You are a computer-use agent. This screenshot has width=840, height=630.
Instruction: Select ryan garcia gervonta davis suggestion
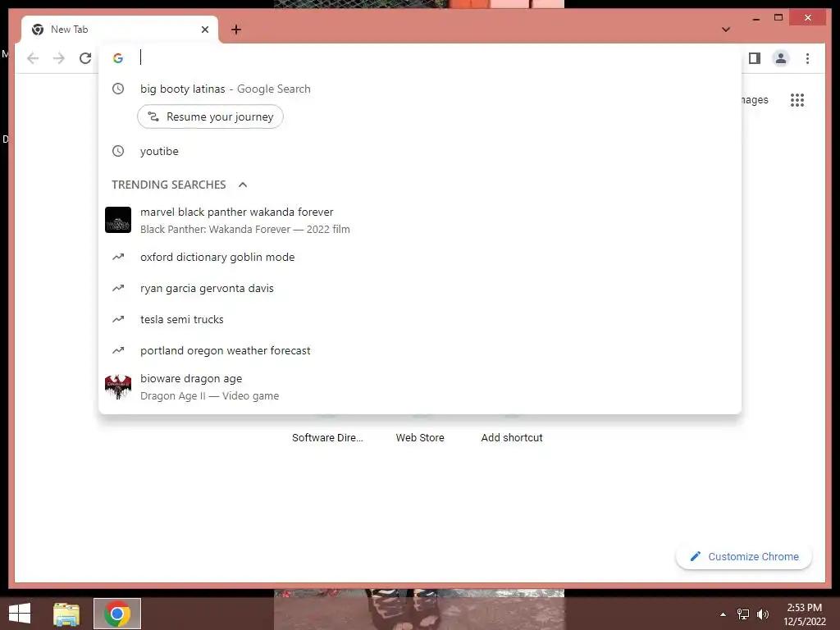tap(420, 288)
